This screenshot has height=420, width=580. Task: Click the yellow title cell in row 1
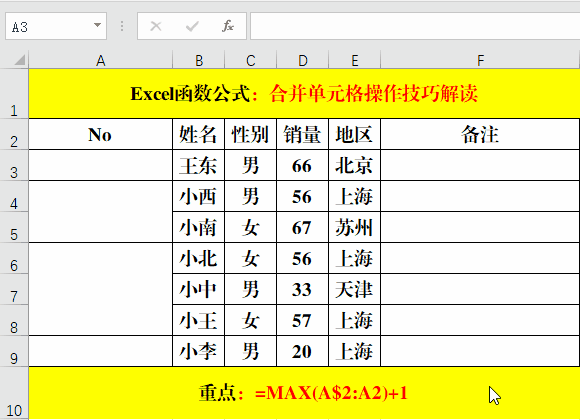[304, 94]
